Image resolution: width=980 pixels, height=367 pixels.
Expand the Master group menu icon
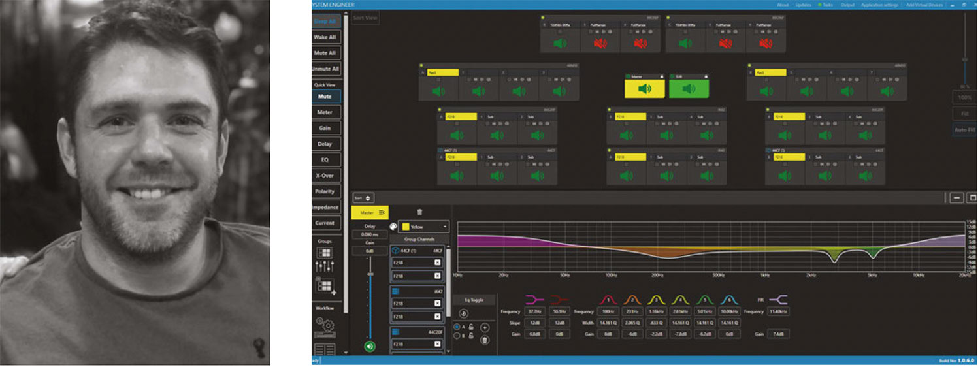(x=382, y=212)
